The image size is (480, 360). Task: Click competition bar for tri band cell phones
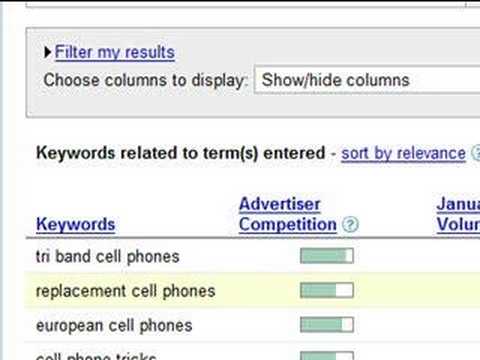(x=327, y=256)
